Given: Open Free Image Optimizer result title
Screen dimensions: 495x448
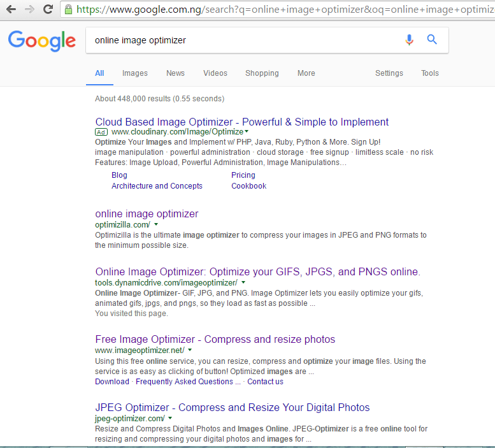Looking at the screenshot, I should pyautogui.click(x=215, y=340).
